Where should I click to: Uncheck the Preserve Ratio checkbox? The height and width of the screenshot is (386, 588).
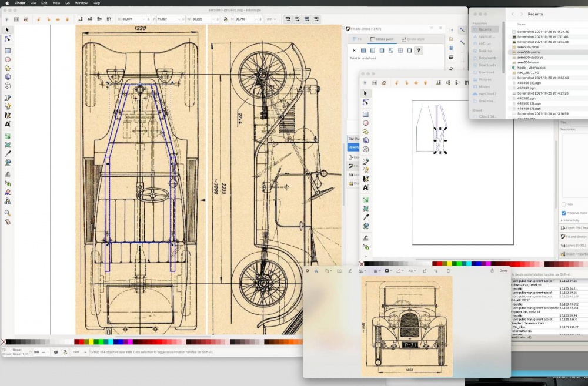564,213
